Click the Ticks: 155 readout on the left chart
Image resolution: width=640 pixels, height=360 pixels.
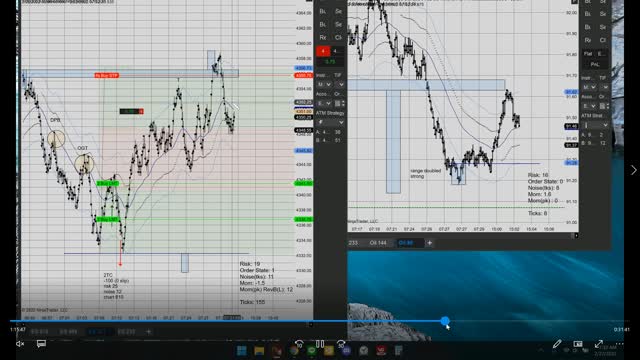point(252,302)
